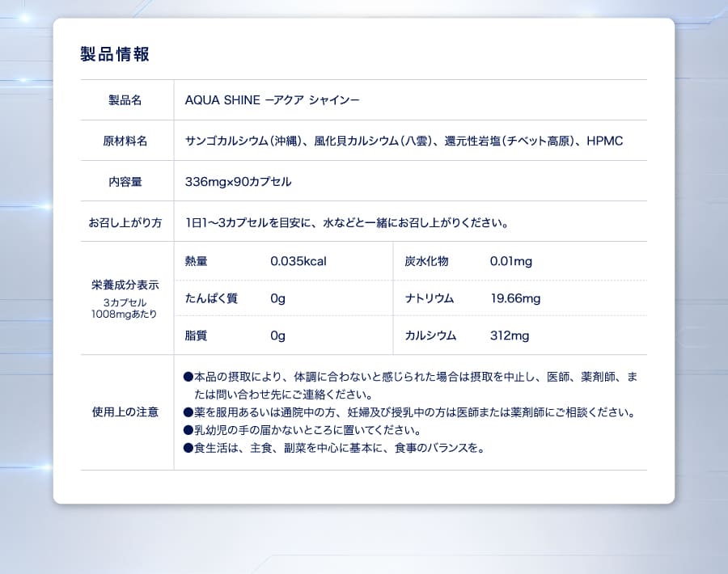Image resolution: width=728 pixels, height=574 pixels.
Task: Click the 熱量 nutrient label
Action: click(x=196, y=261)
